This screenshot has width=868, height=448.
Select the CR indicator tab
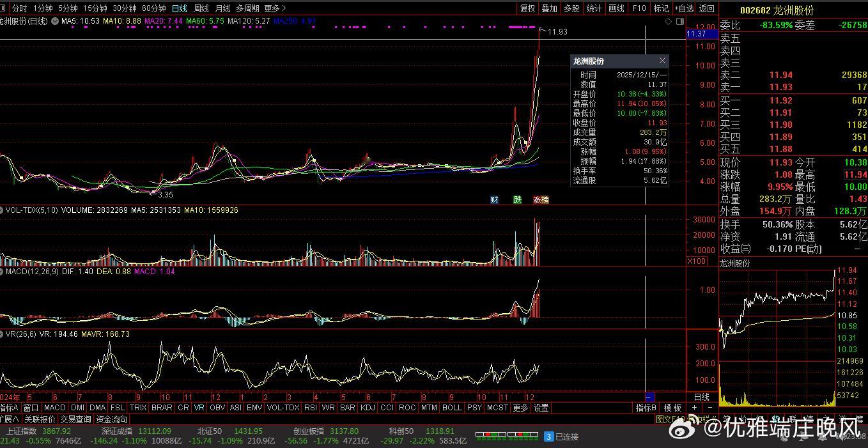pos(183,408)
